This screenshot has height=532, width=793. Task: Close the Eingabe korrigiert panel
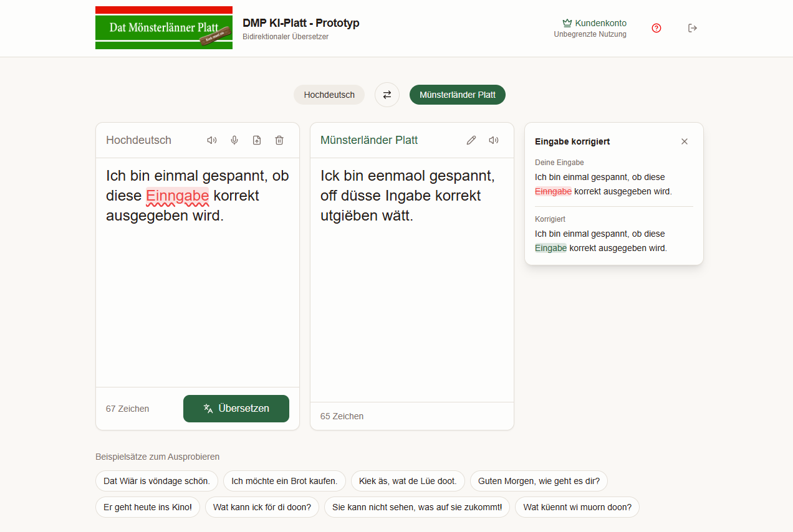pos(685,141)
